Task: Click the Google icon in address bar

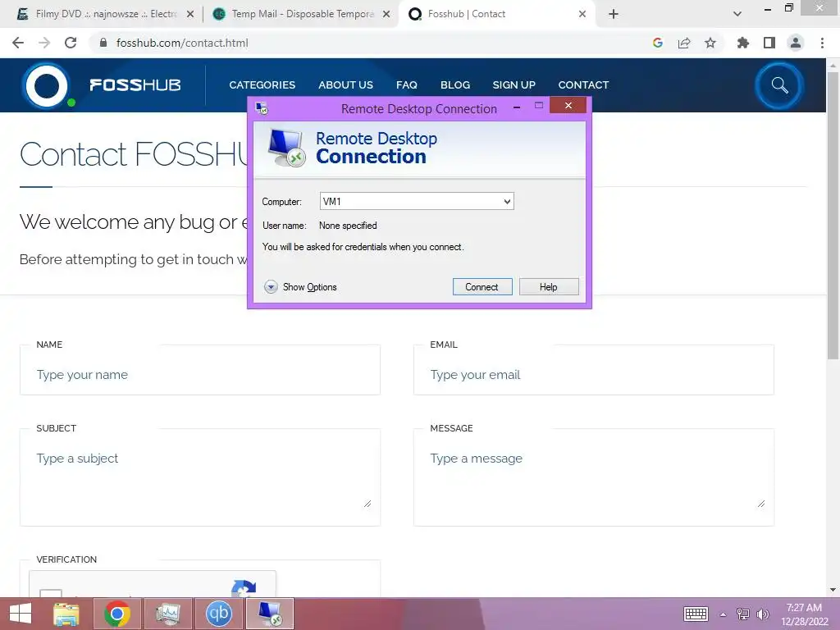Action: point(658,43)
